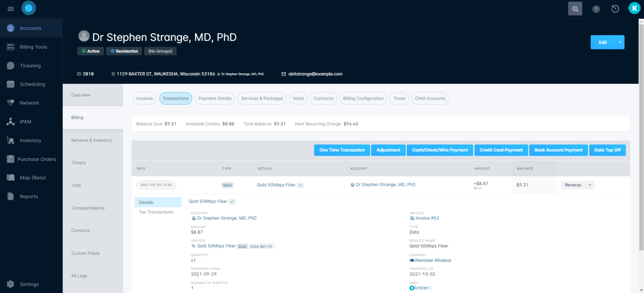Select the Tax Transactions sub-tab

[156, 212]
